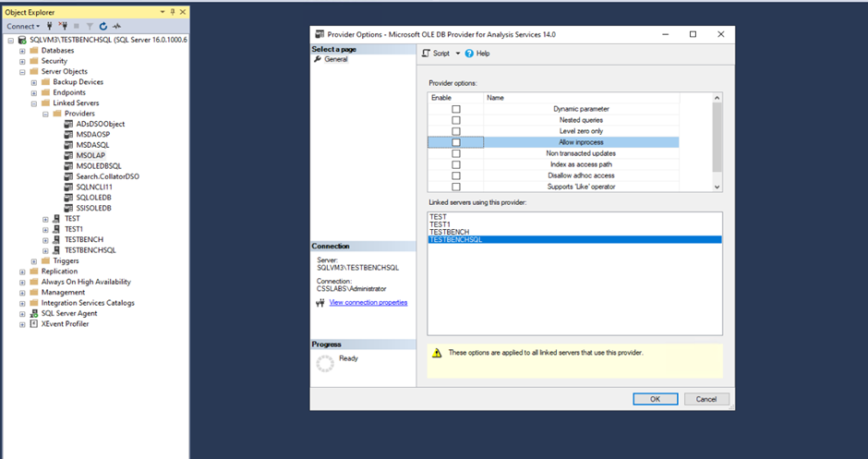Select the MSDAOSP provider icon

click(68, 135)
